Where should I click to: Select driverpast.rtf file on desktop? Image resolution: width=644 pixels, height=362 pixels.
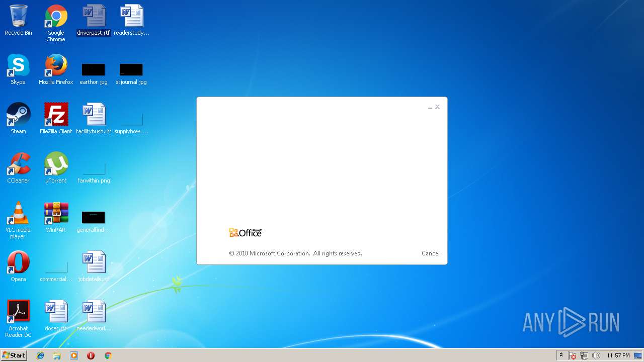[94, 20]
